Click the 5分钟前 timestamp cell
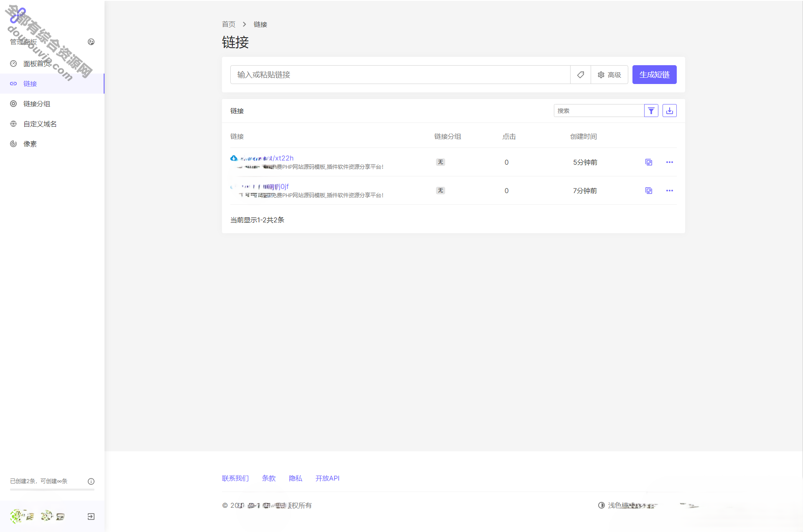 (x=585, y=162)
